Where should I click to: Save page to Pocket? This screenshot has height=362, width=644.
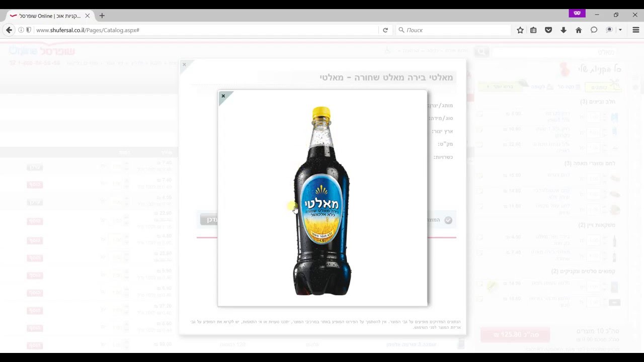(x=548, y=30)
